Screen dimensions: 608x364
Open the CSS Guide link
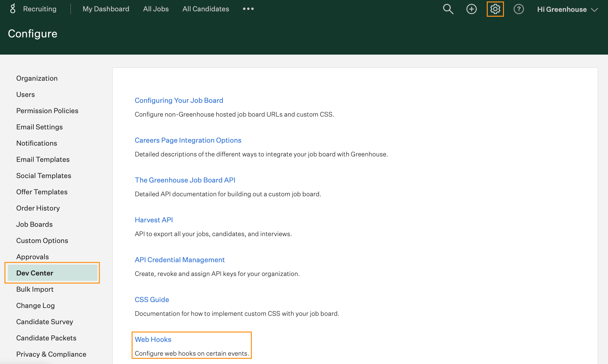coord(152,300)
